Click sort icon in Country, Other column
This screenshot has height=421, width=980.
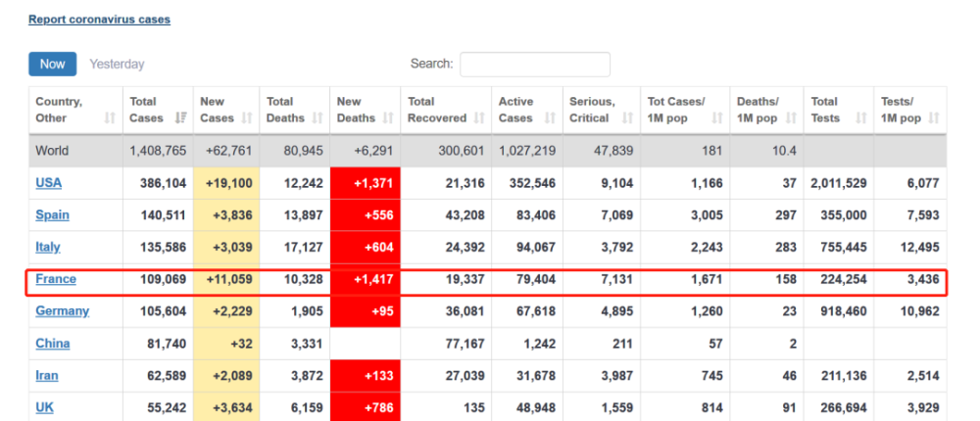(x=110, y=118)
